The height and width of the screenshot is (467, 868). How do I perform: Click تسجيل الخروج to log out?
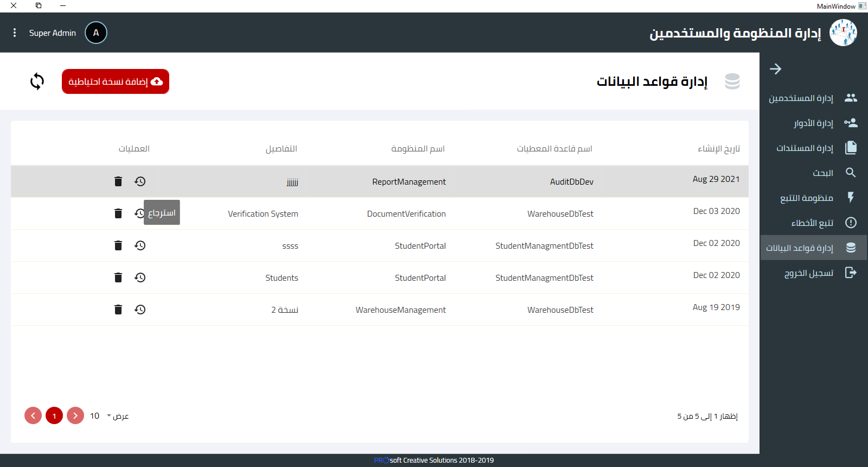(813, 273)
